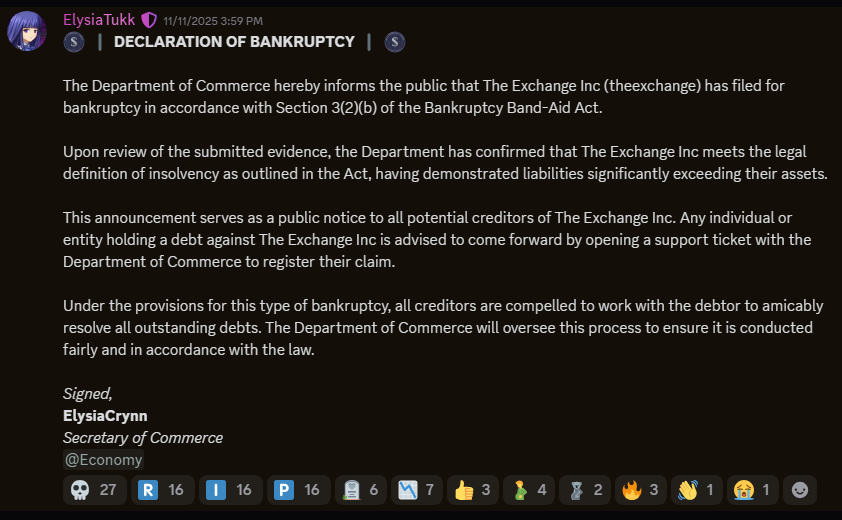Click the coin emoji before the title
This screenshot has width=842, height=520.
point(73,42)
